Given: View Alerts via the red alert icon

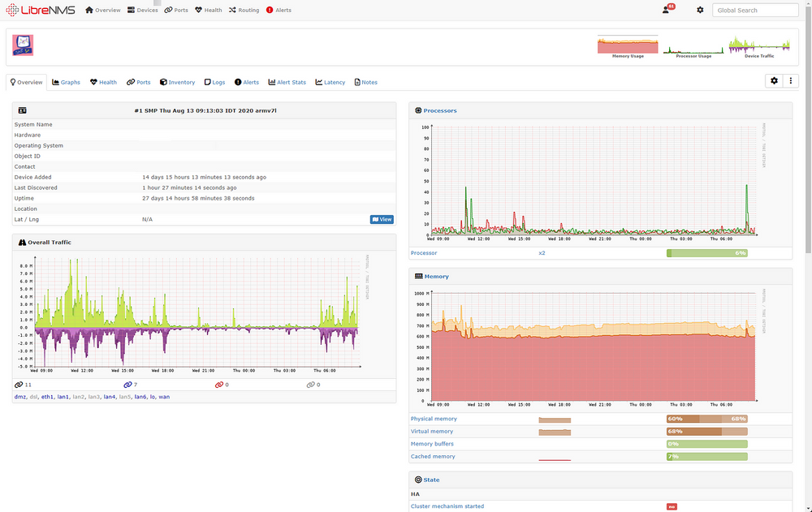Looking at the screenshot, I should (x=276, y=11).
